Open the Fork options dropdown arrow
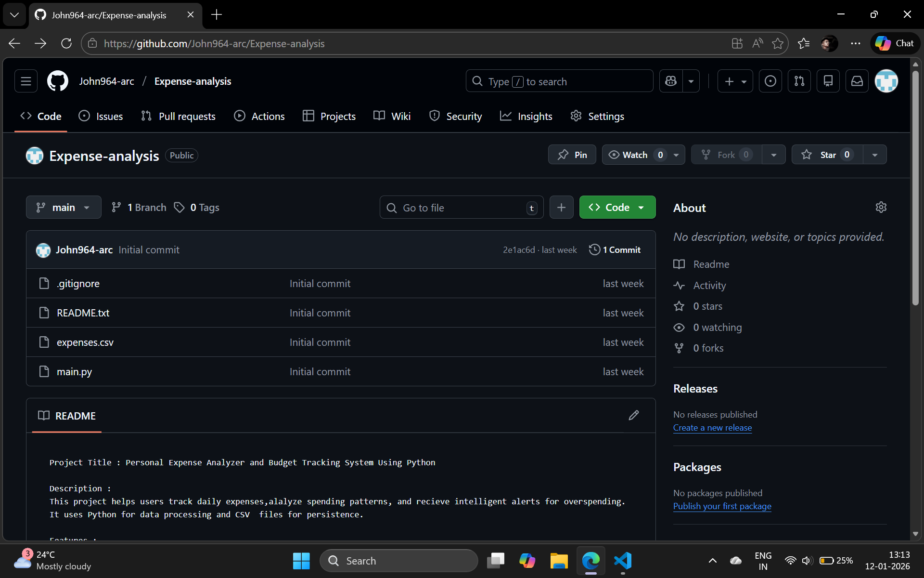The image size is (924, 578). 773,154
